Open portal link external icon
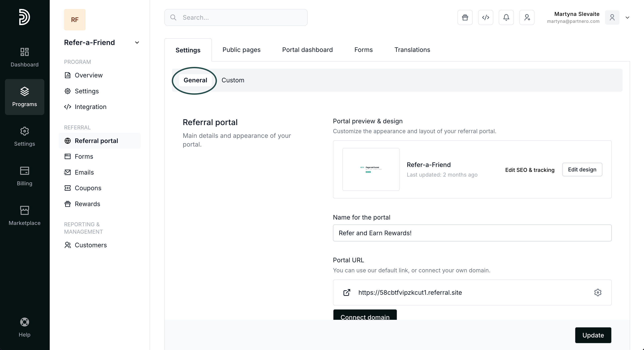 click(347, 292)
